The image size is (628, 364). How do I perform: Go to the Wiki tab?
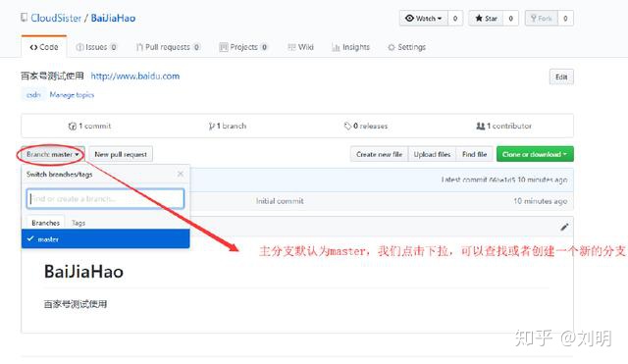pyautogui.click(x=301, y=47)
